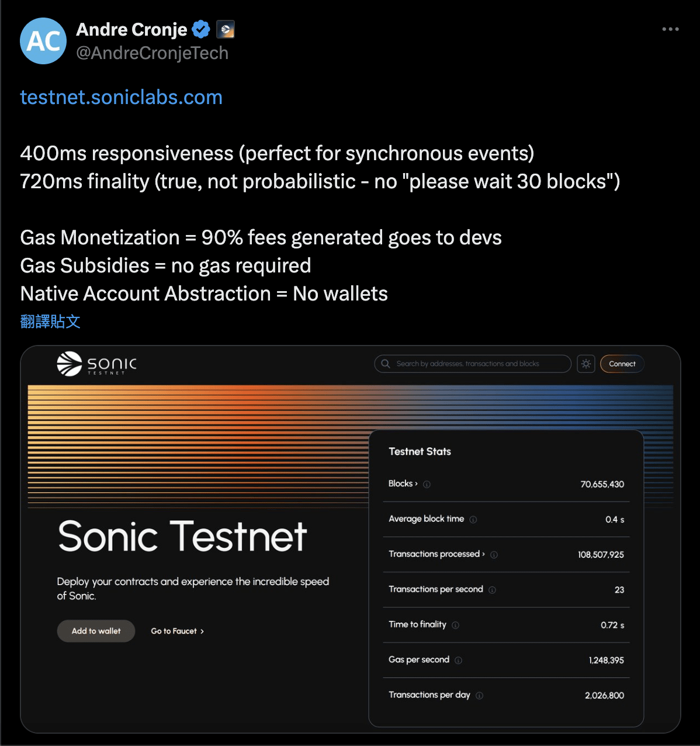Image resolution: width=700 pixels, height=746 pixels.
Task: Click the addresses and transactions search field
Action: click(x=473, y=364)
